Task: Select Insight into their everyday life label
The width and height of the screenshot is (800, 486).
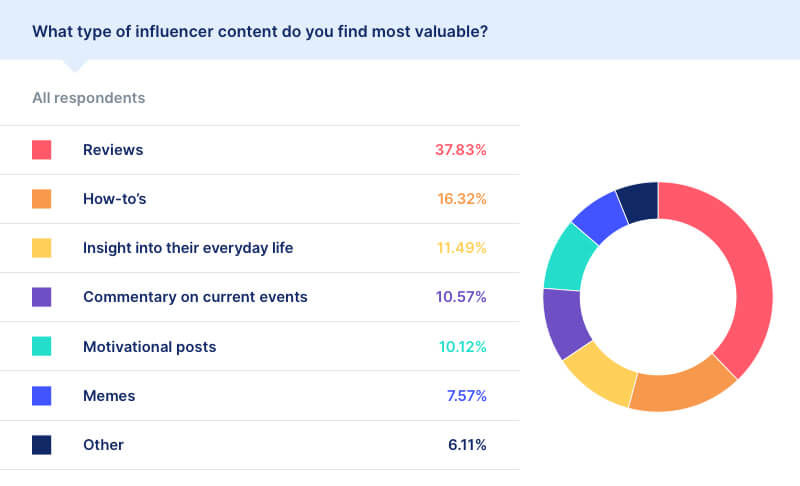Action: click(x=188, y=248)
